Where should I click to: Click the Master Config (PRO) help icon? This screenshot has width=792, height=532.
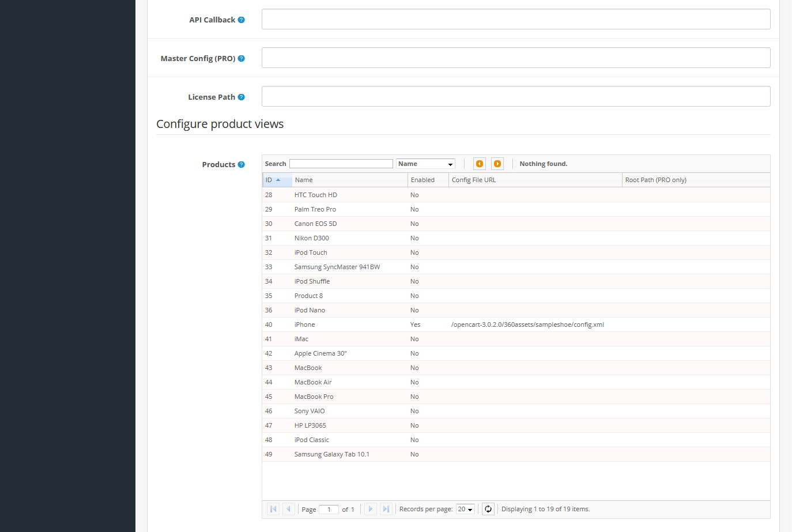[242, 58]
